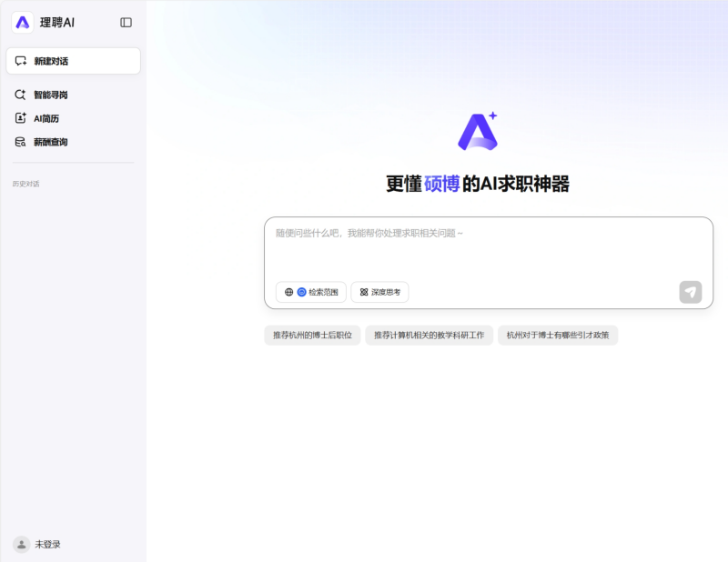Screen dimensions: 728x562
Task: Toggle the 深度思考 mode
Action: 379,292
